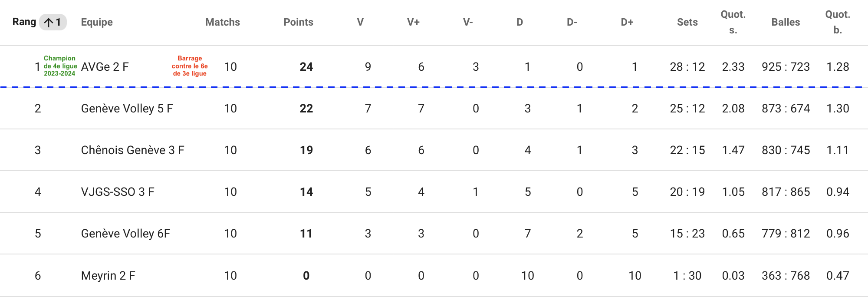Click the V+ column header

click(413, 22)
